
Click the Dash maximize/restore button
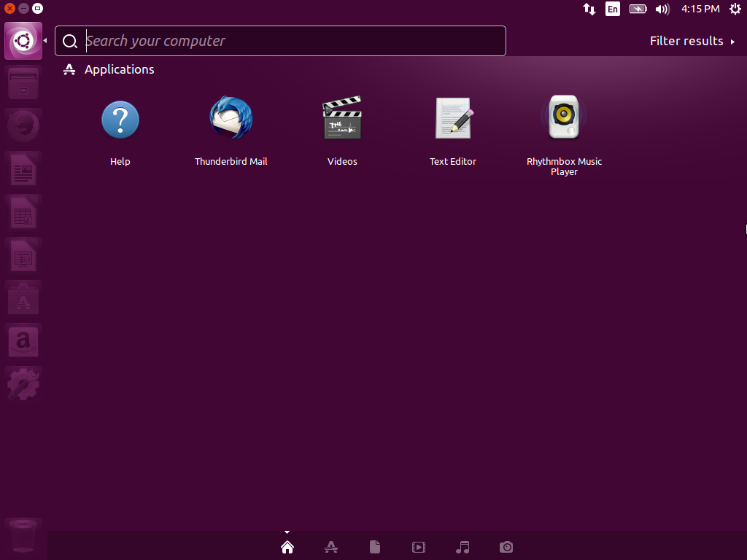coord(37,9)
